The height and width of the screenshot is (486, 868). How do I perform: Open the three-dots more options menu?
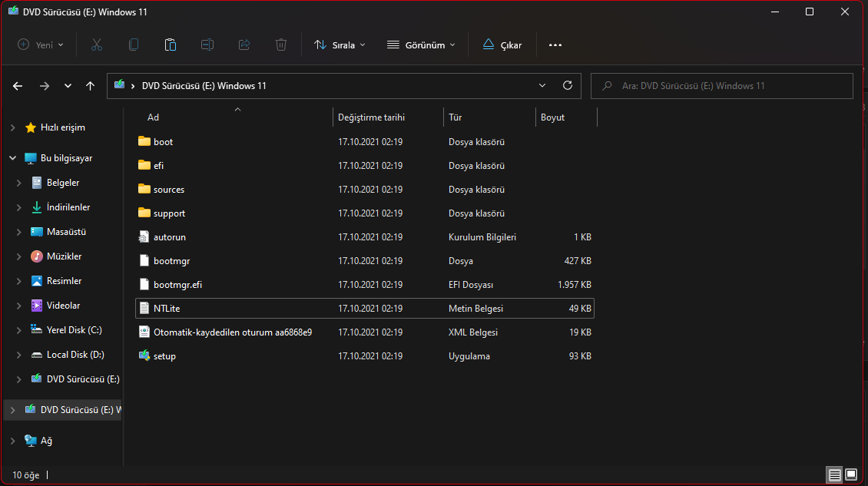pyautogui.click(x=555, y=45)
